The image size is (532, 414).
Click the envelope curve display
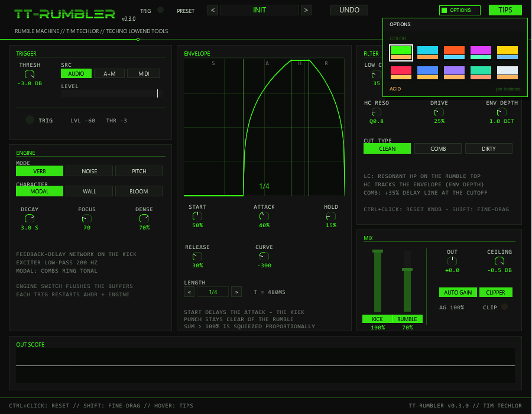click(x=264, y=128)
